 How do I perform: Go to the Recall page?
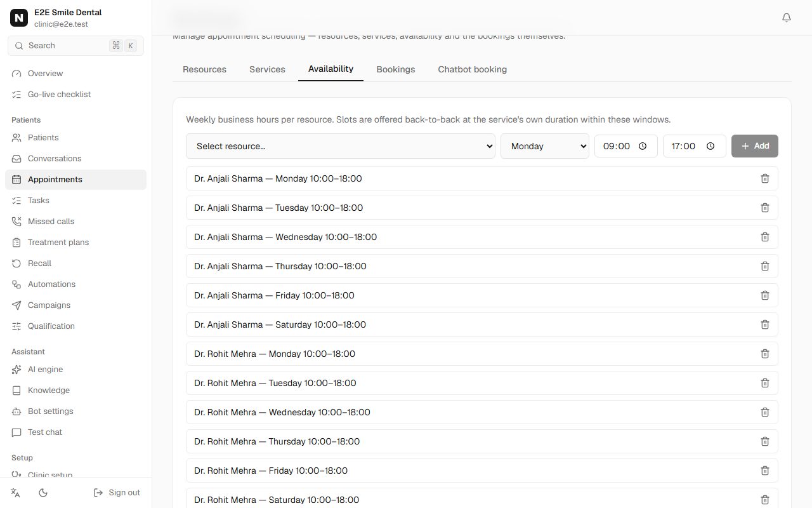[75, 264]
